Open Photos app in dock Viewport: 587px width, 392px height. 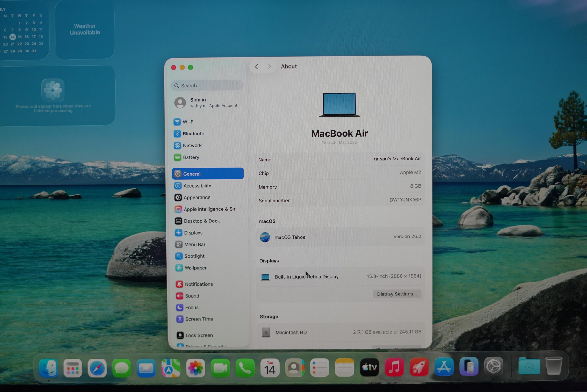[x=196, y=368]
